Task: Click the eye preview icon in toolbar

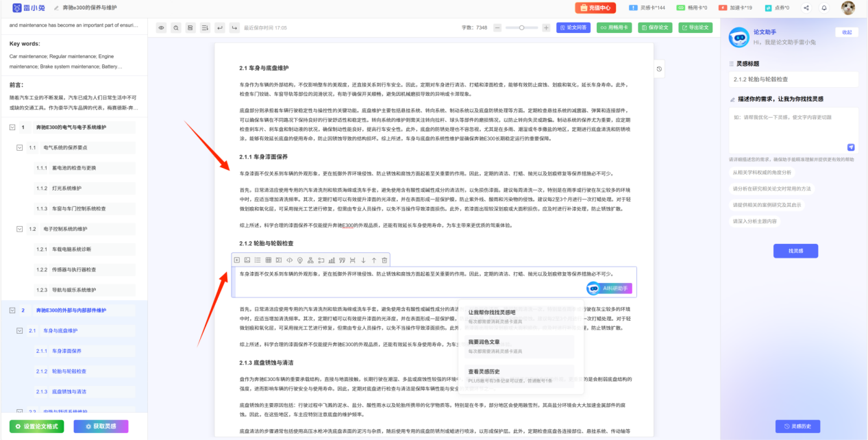Action: click(162, 27)
